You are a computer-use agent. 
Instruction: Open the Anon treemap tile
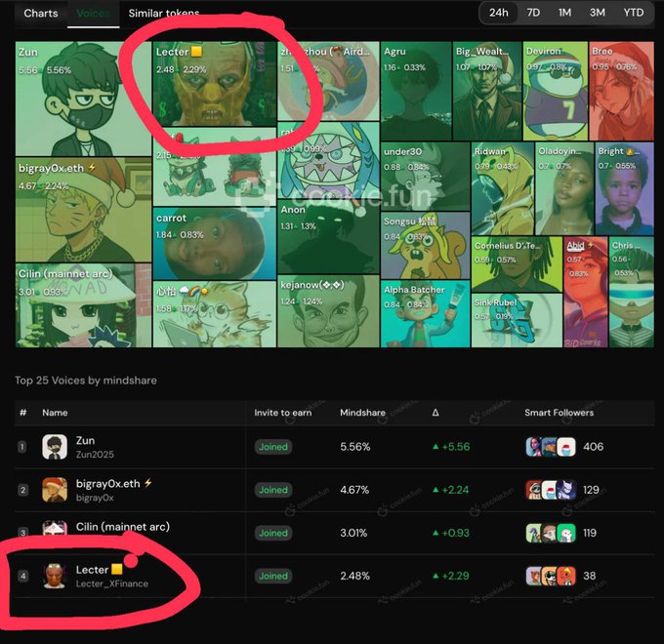[x=328, y=238]
